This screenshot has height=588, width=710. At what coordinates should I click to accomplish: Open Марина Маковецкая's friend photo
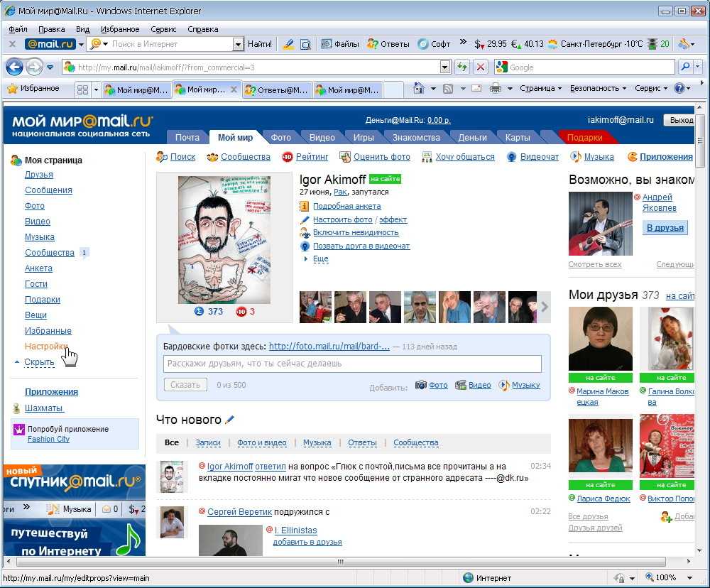click(x=601, y=339)
